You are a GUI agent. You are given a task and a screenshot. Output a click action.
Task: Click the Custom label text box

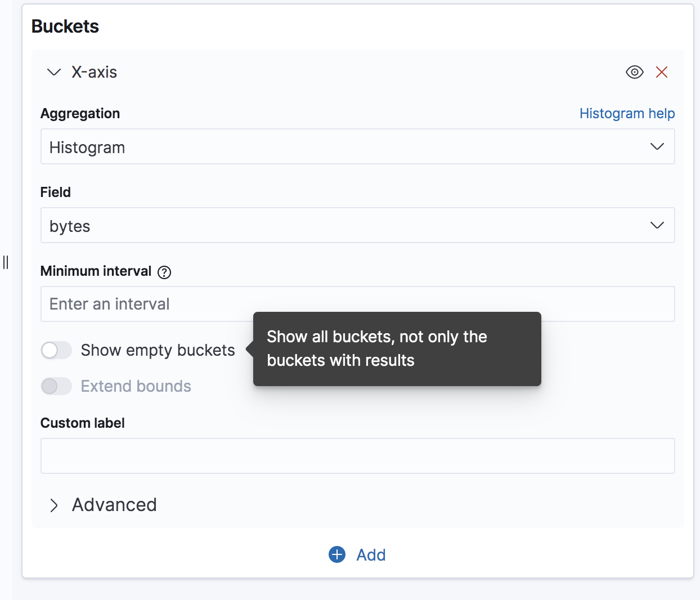[357, 456]
